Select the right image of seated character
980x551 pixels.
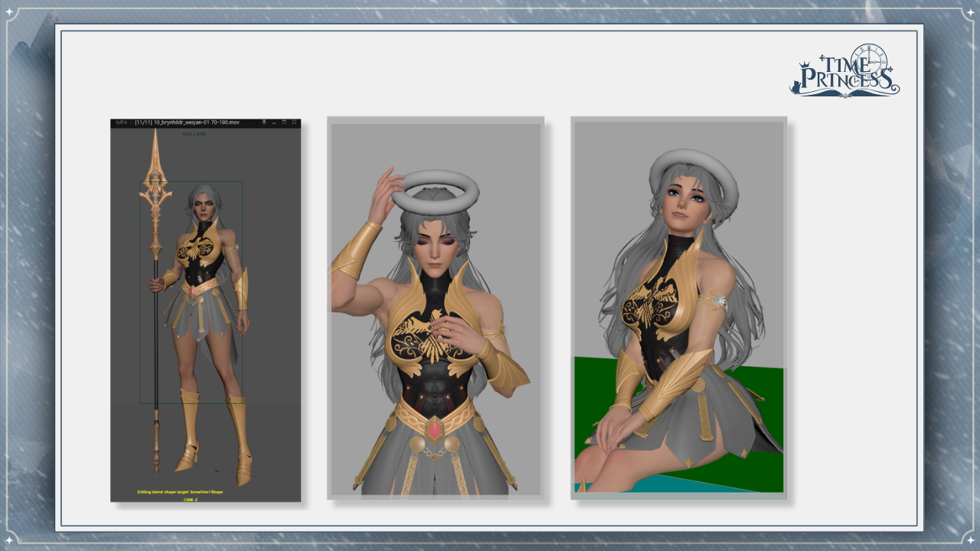(678, 308)
